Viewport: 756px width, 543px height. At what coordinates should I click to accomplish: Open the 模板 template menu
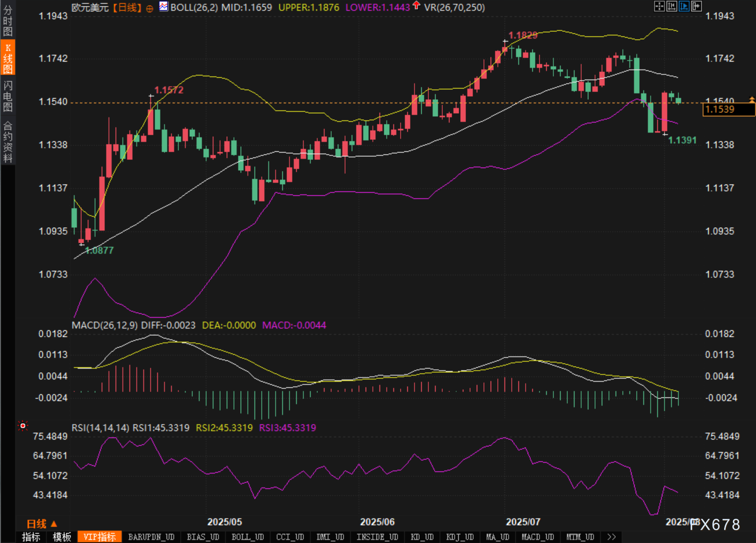(62, 537)
